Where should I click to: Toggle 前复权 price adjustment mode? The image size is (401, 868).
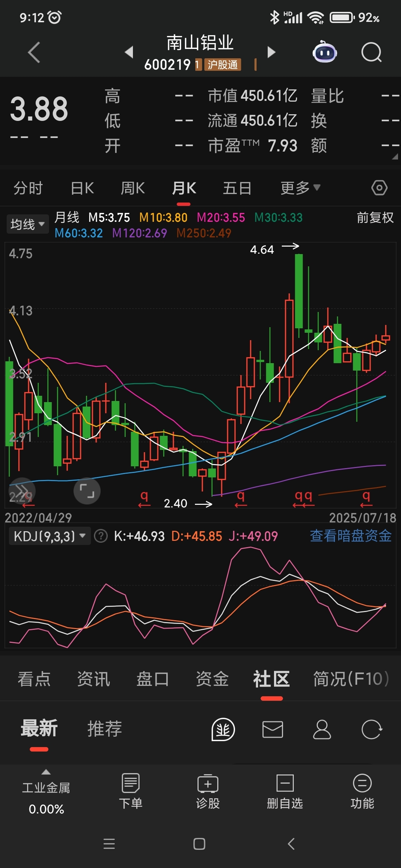click(375, 217)
